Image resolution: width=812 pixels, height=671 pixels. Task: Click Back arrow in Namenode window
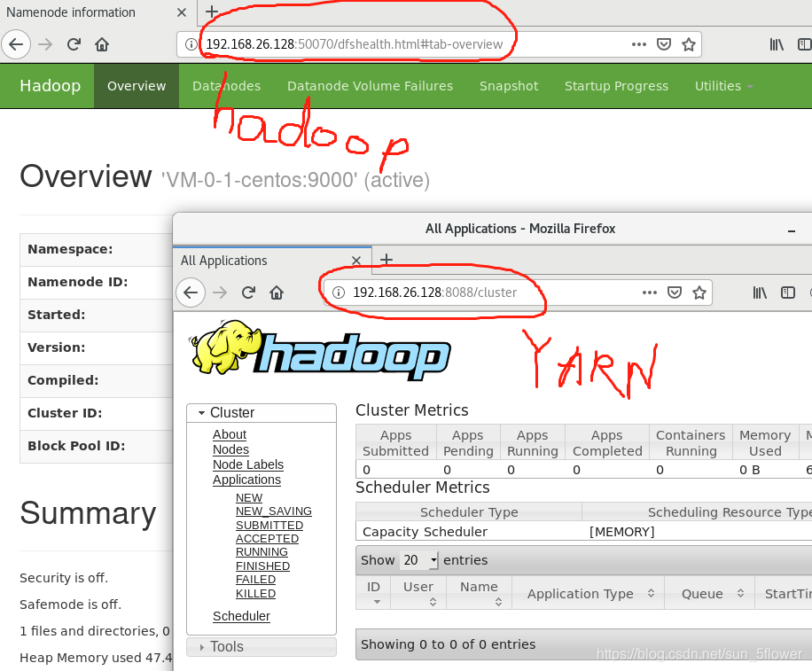16,44
